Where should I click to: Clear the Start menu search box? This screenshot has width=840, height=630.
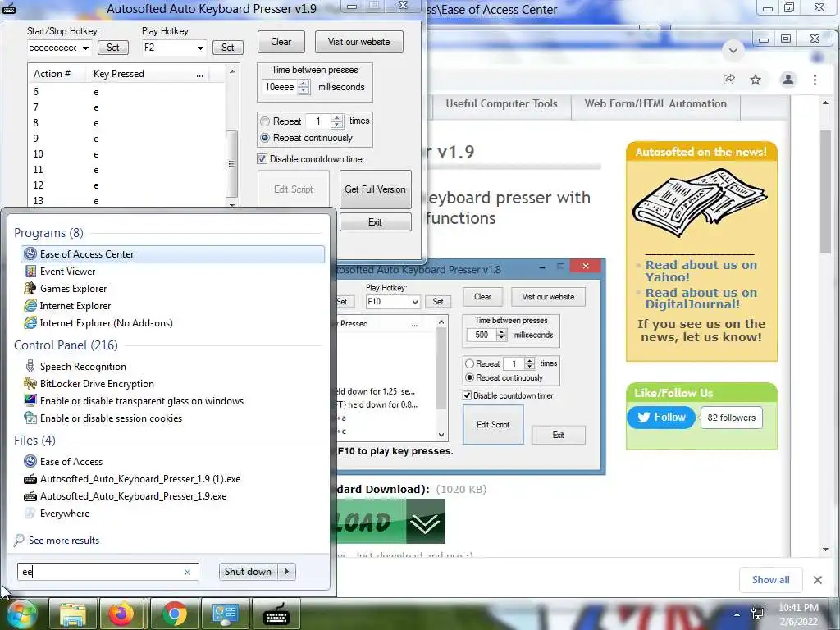tap(187, 572)
